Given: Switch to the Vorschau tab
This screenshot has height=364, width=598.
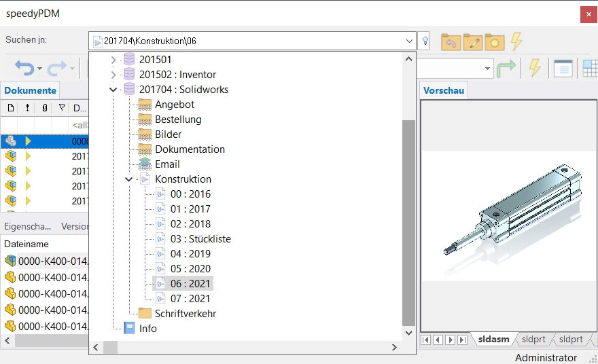Looking at the screenshot, I should click(x=444, y=90).
